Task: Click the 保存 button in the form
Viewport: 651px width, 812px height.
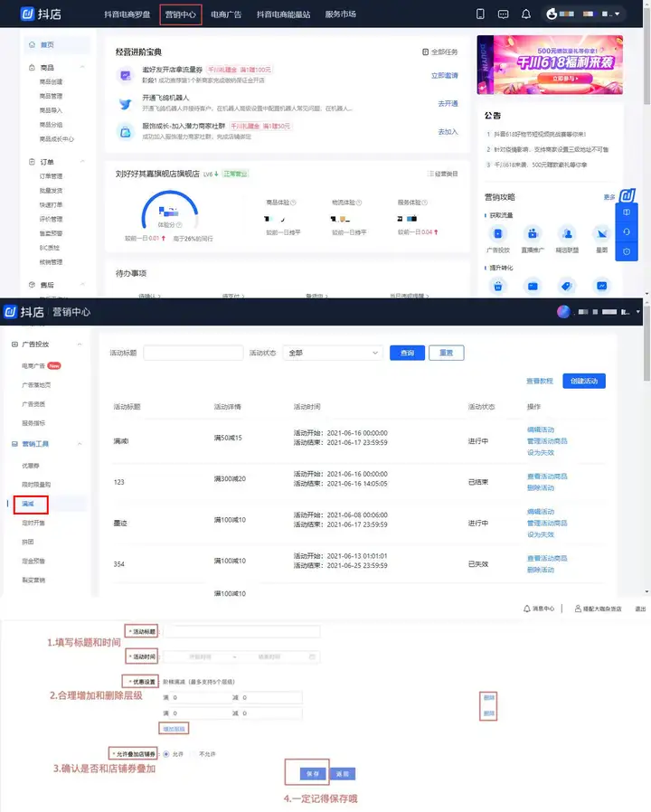Action: click(x=313, y=774)
